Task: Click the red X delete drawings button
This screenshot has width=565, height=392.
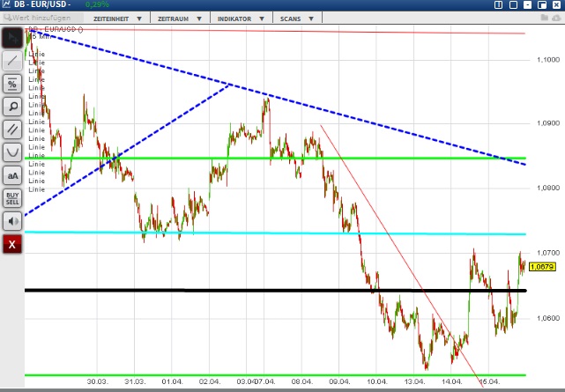Action: coord(12,244)
